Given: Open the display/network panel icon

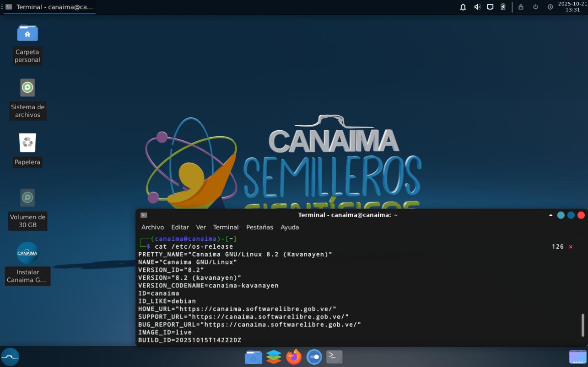Looking at the screenshot, I should click(x=490, y=7).
